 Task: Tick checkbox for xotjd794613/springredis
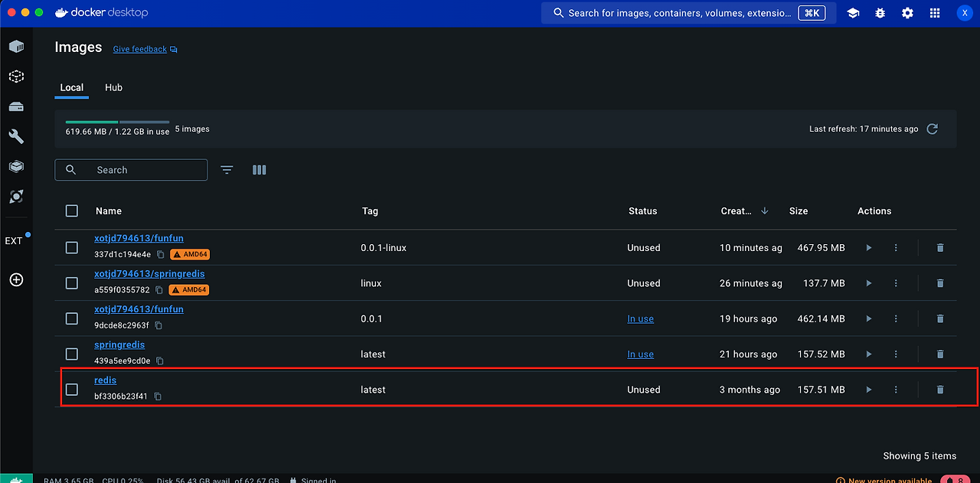(72, 283)
